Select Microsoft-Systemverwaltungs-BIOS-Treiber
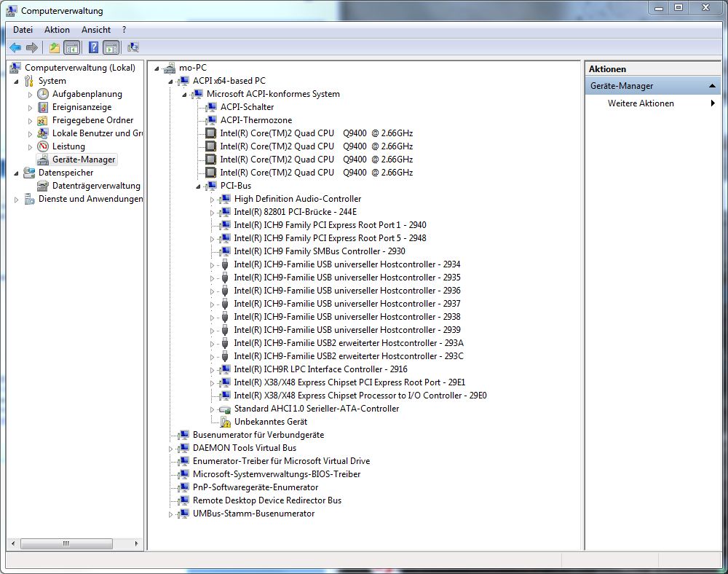 [x=277, y=474]
